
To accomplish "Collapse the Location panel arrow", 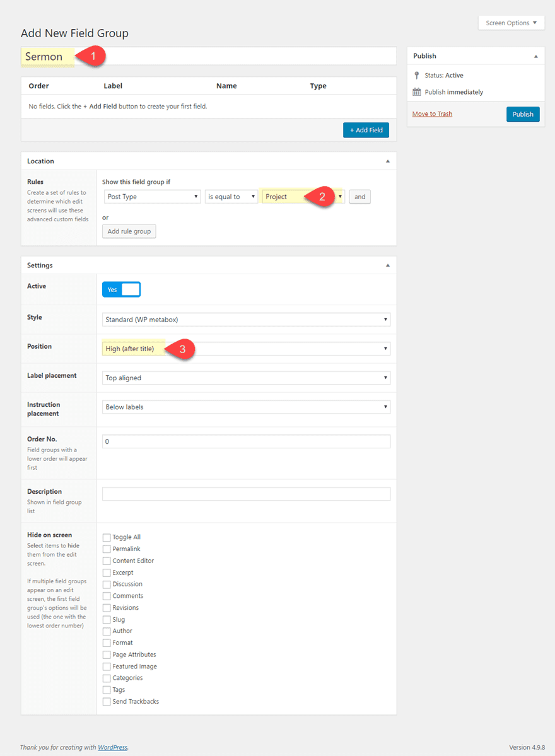I will [387, 161].
